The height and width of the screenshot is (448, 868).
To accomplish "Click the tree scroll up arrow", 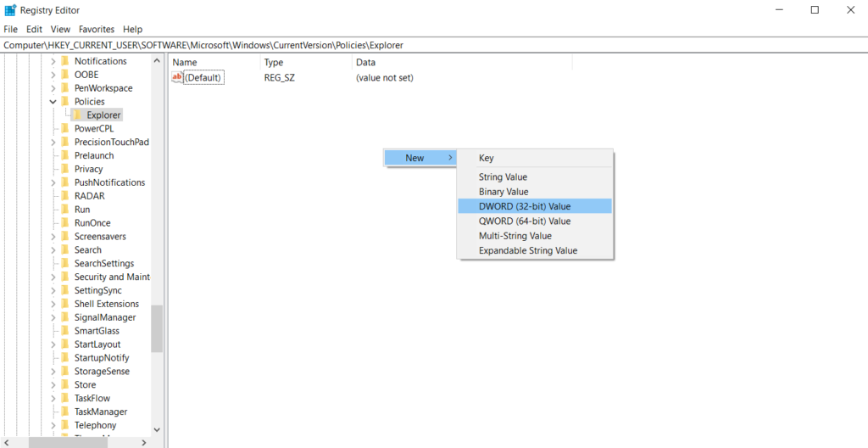I will (x=157, y=61).
